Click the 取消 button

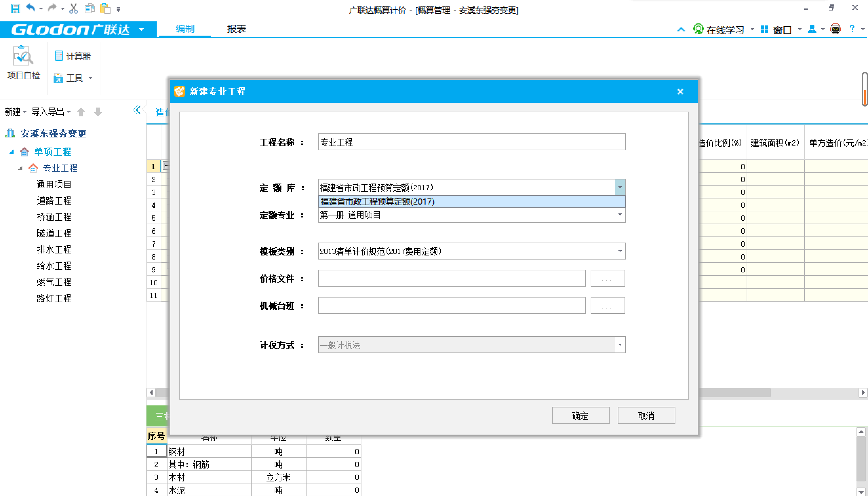(646, 415)
